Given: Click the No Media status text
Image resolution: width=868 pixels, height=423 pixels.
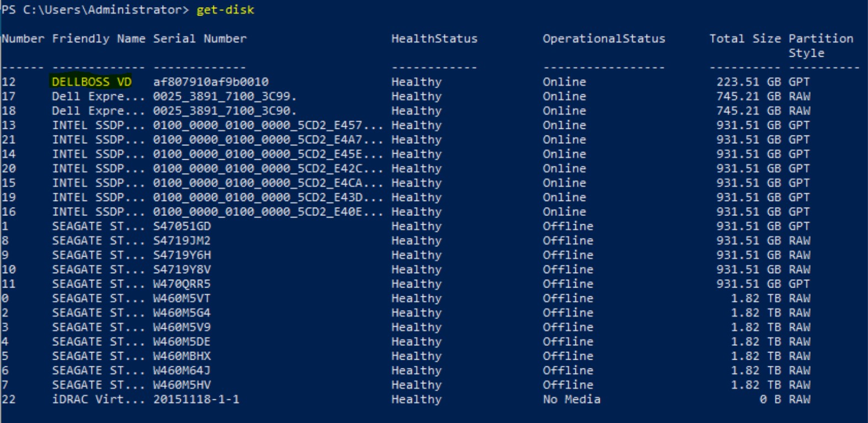Looking at the screenshot, I should pyautogui.click(x=572, y=399).
